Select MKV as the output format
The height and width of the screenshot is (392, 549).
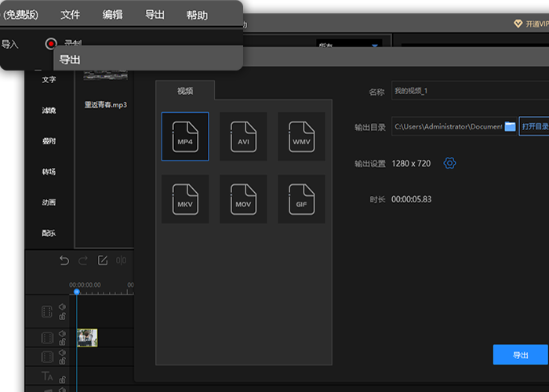click(185, 198)
